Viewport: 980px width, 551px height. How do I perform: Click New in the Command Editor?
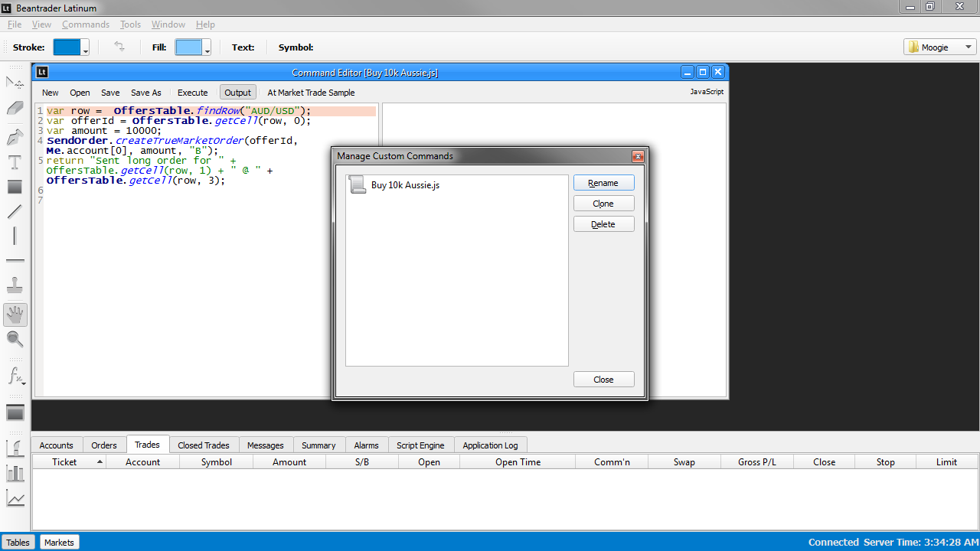point(51,93)
